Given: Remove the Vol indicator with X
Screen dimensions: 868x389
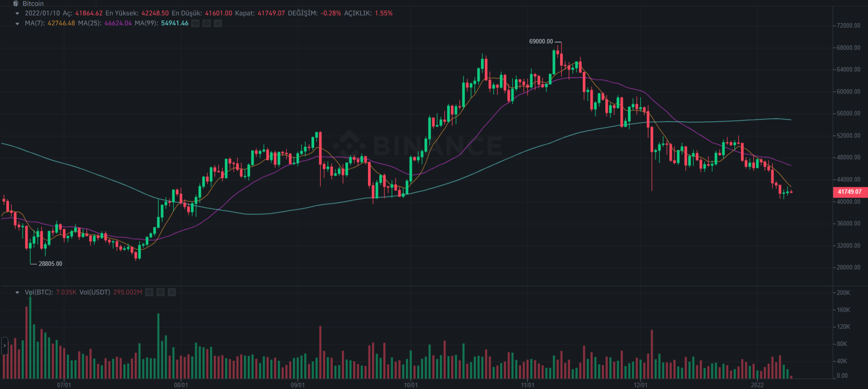Looking at the screenshot, I should [x=172, y=292].
